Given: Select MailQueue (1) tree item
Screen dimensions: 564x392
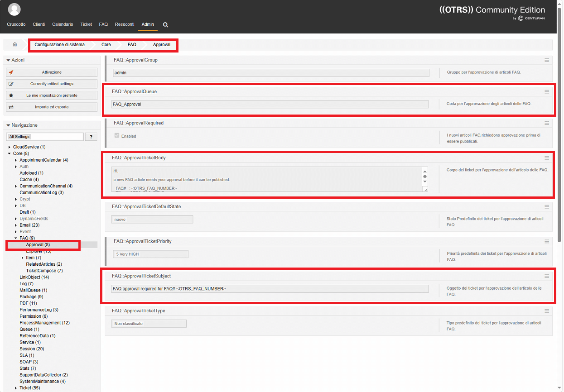Looking at the screenshot, I should tap(34, 290).
